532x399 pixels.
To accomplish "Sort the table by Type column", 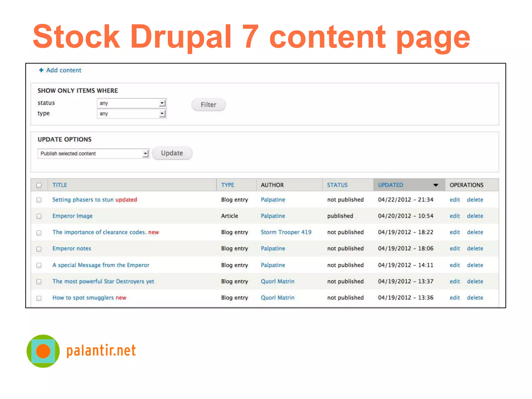I will click(x=228, y=185).
